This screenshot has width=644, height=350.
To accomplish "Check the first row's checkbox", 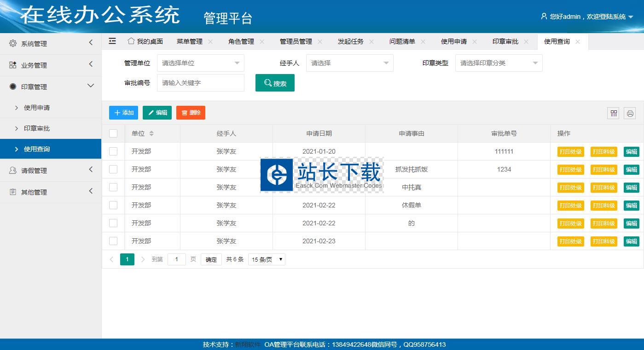I will point(113,151).
